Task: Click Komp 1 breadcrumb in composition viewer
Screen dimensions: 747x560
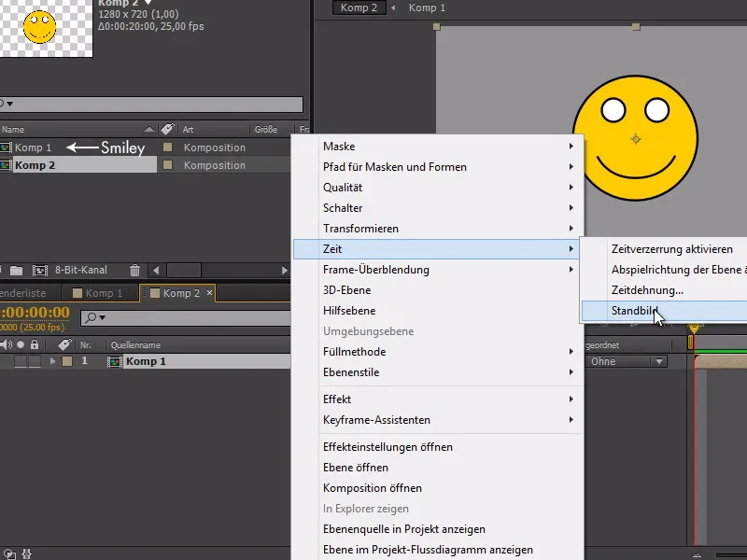Action: point(427,7)
